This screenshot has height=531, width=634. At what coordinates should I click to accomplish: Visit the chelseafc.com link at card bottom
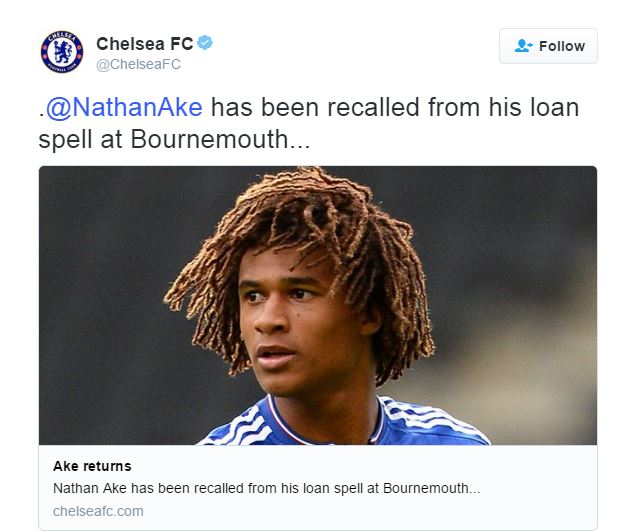[x=98, y=511]
